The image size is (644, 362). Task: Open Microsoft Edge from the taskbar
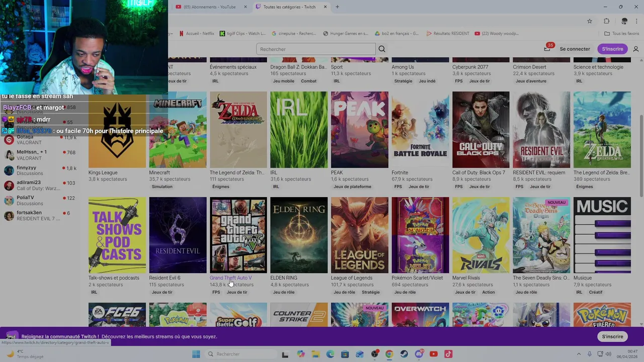click(x=330, y=354)
